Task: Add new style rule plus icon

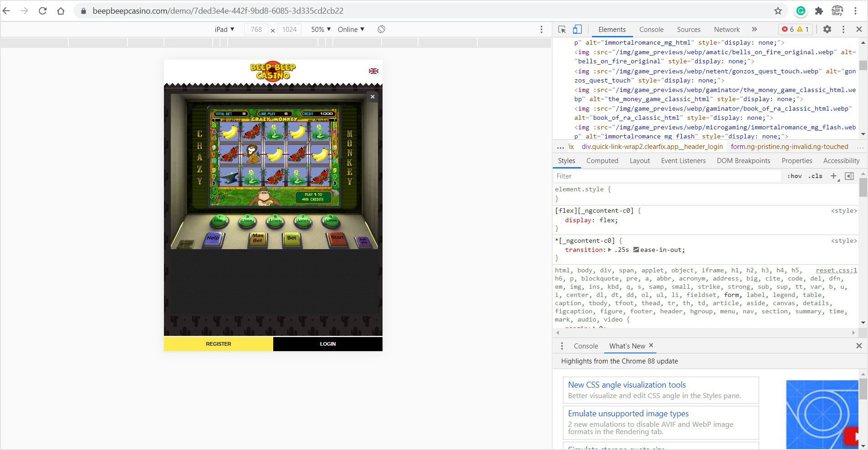Action: [x=834, y=176]
